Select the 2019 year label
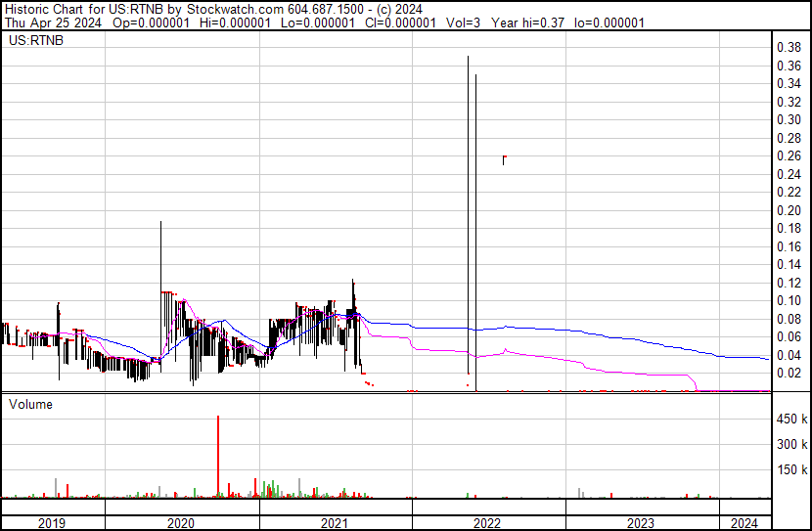Viewport: 812px width, 531px height. click(52, 523)
